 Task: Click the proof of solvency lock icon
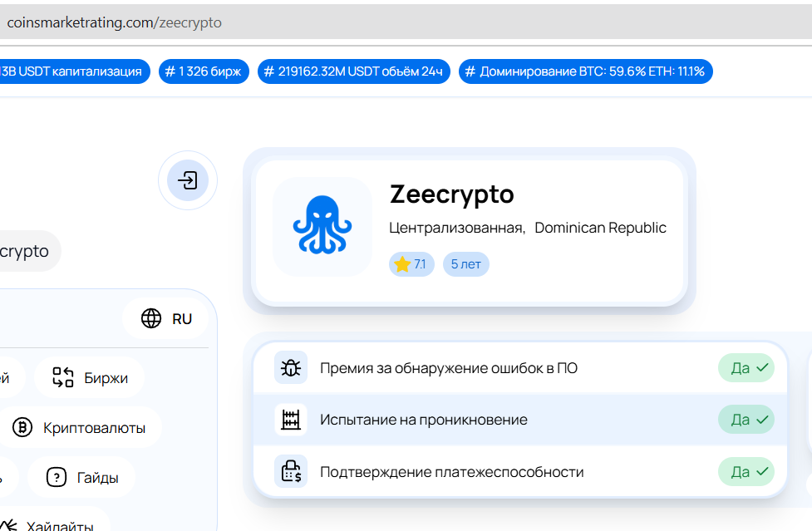291,472
